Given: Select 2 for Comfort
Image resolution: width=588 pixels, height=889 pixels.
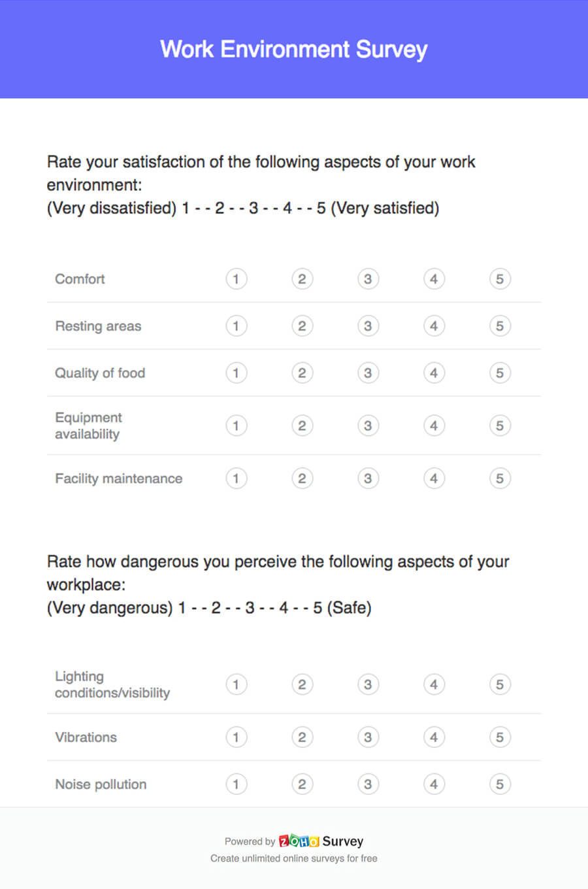Looking at the screenshot, I should pos(302,279).
